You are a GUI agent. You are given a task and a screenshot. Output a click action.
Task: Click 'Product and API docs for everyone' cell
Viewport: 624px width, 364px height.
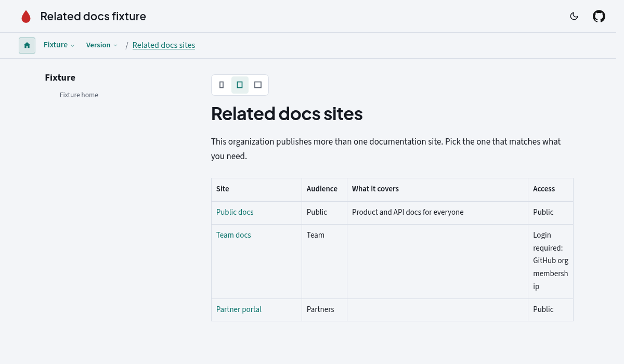pyautogui.click(x=437, y=213)
